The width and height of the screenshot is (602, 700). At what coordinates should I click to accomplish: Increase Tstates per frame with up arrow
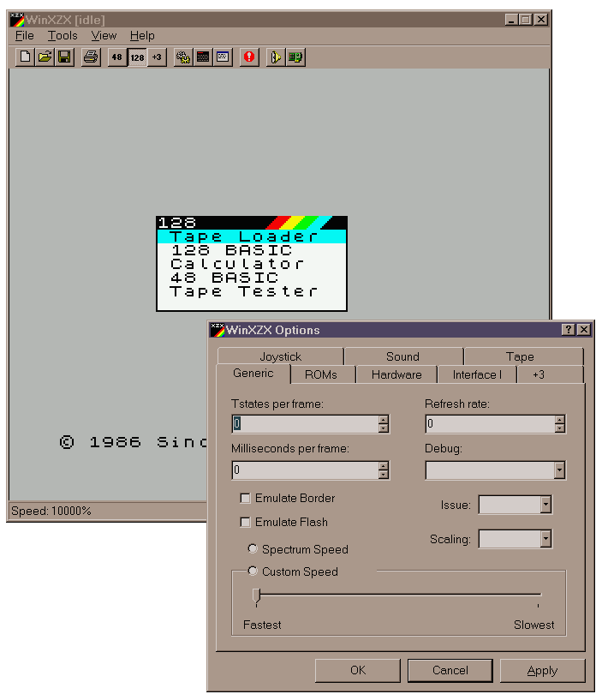coord(383,420)
